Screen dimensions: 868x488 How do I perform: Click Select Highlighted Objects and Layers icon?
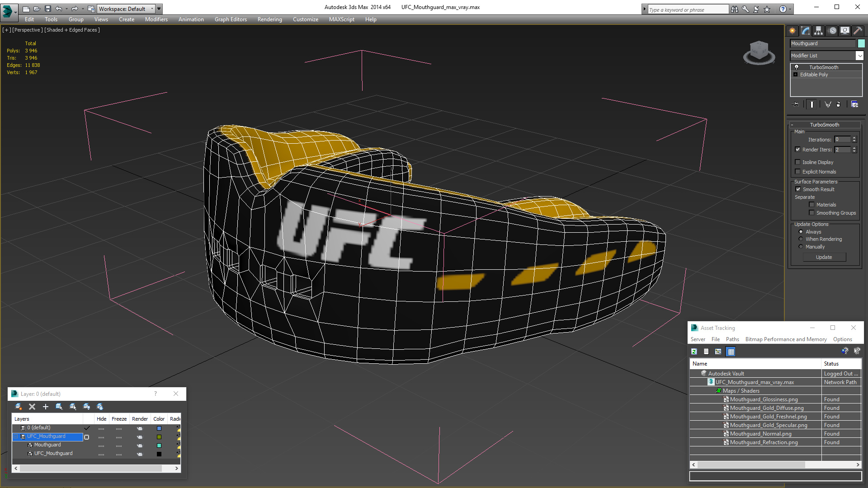click(x=59, y=407)
